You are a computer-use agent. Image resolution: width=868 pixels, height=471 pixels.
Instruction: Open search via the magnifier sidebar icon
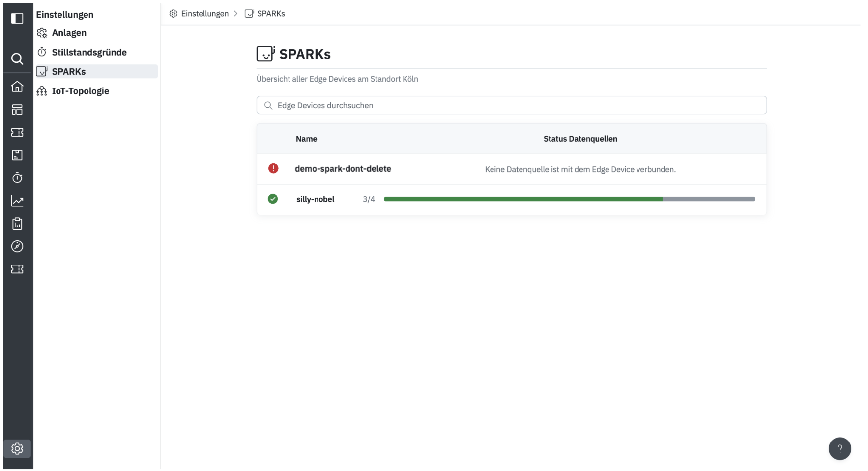17,59
